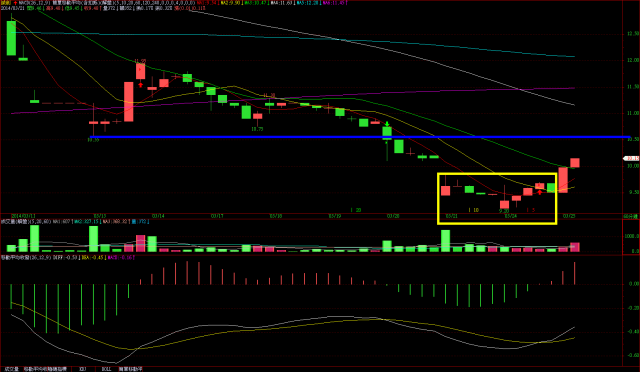The width and height of the screenshot is (640, 372).
Task: Click the 11.50 price axis label
Action: pyautogui.click(x=633, y=87)
